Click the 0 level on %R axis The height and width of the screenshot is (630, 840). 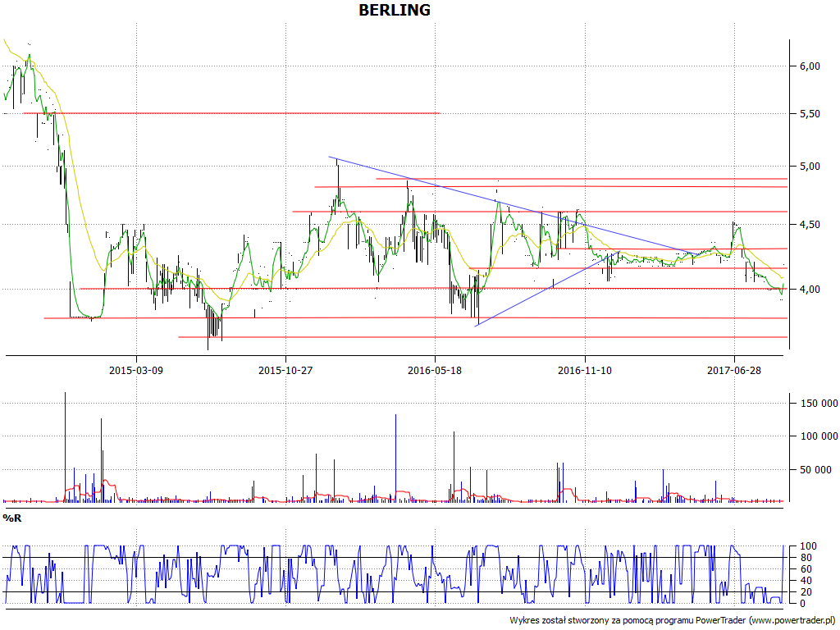pyautogui.click(x=802, y=603)
